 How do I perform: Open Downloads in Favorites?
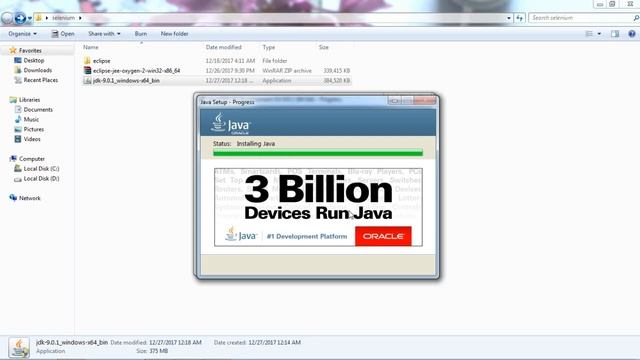coord(38,70)
